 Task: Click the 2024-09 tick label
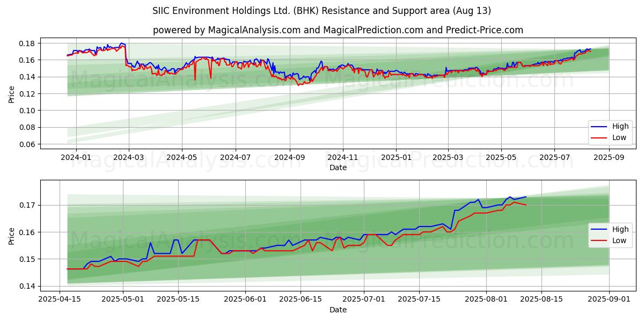pyautogui.click(x=290, y=157)
